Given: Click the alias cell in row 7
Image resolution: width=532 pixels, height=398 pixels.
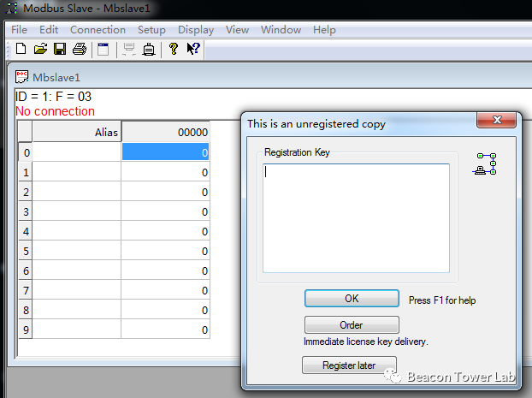Looking at the screenshot, I should (x=77, y=289).
